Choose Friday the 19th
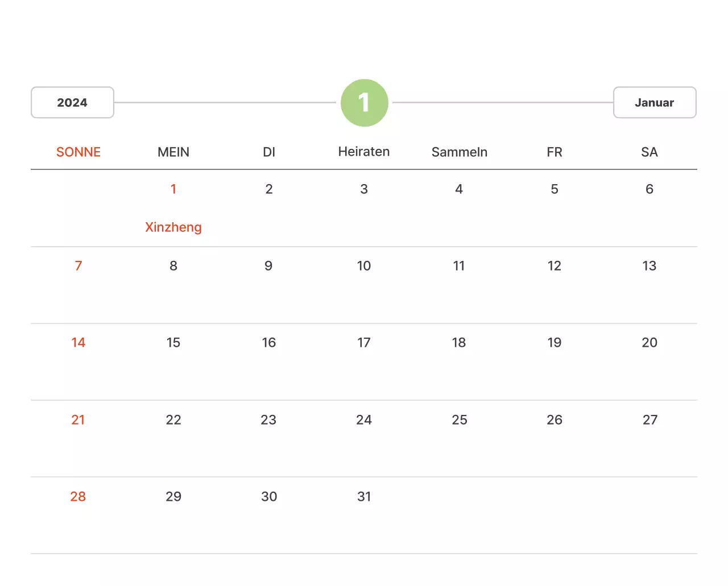Screen dimensions: 728x586 [554, 343]
